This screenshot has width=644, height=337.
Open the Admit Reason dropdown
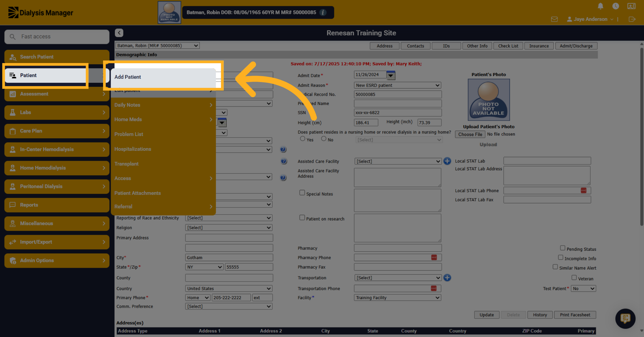click(x=397, y=85)
